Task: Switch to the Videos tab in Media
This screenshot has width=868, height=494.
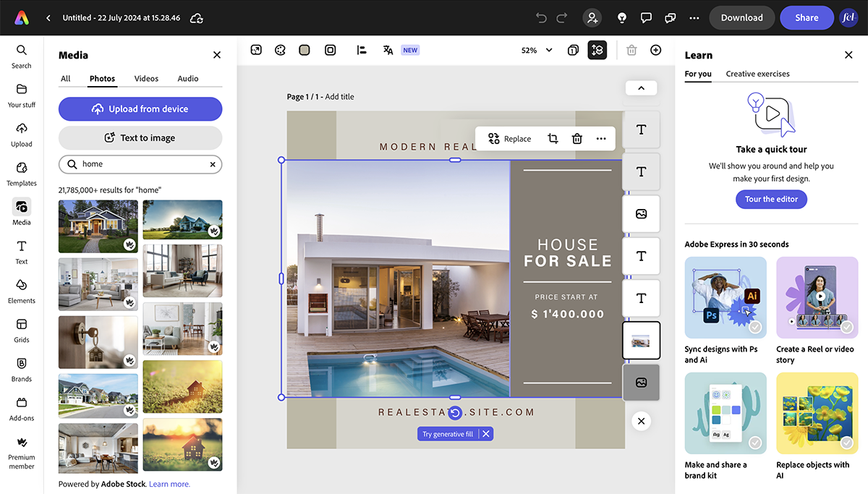Action: pyautogui.click(x=146, y=78)
